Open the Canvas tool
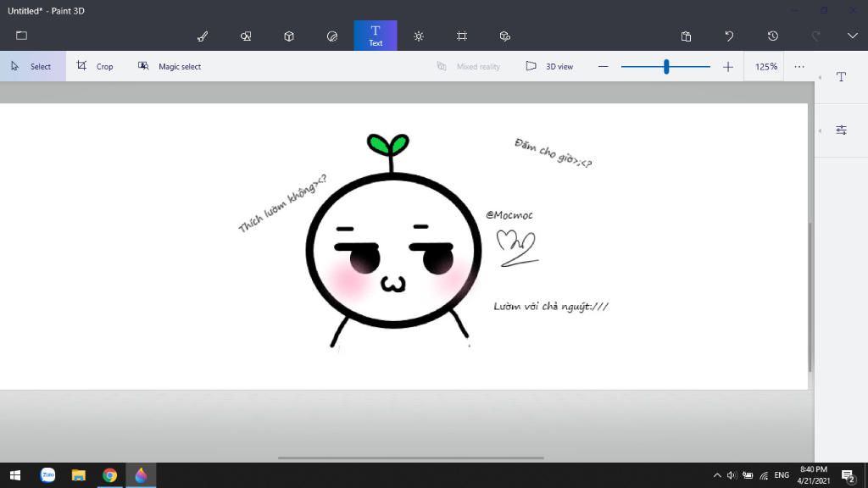Screen dimensions: 868x488 tap(462, 36)
